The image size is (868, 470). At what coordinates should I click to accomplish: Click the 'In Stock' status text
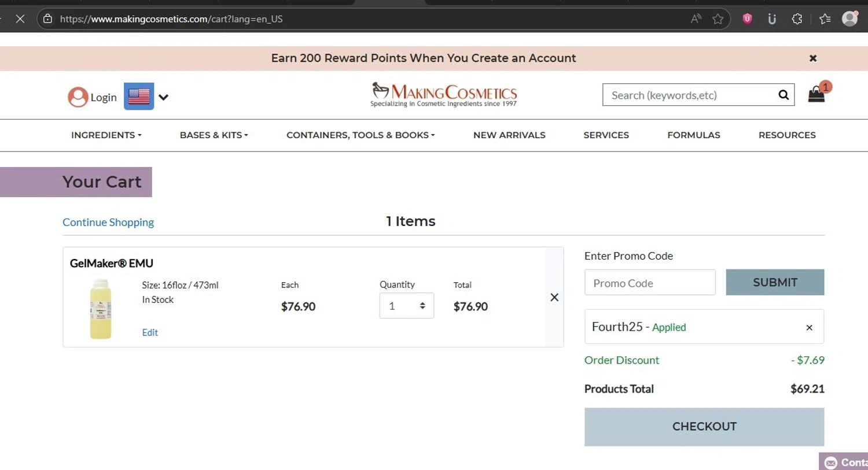[157, 300]
